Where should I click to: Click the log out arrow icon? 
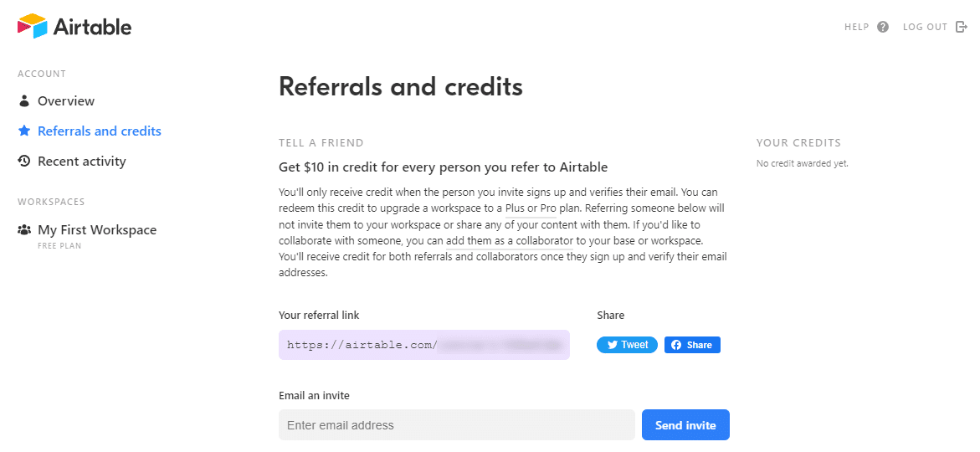click(x=962, y=27)
